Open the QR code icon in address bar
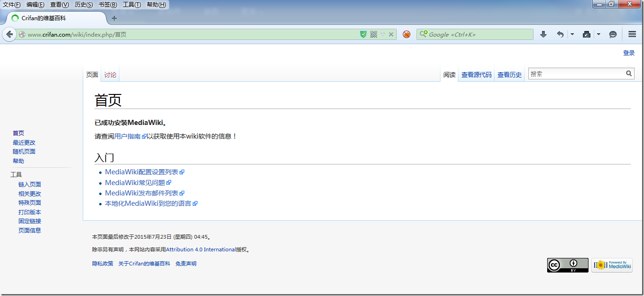 click(x=374, y=34)
